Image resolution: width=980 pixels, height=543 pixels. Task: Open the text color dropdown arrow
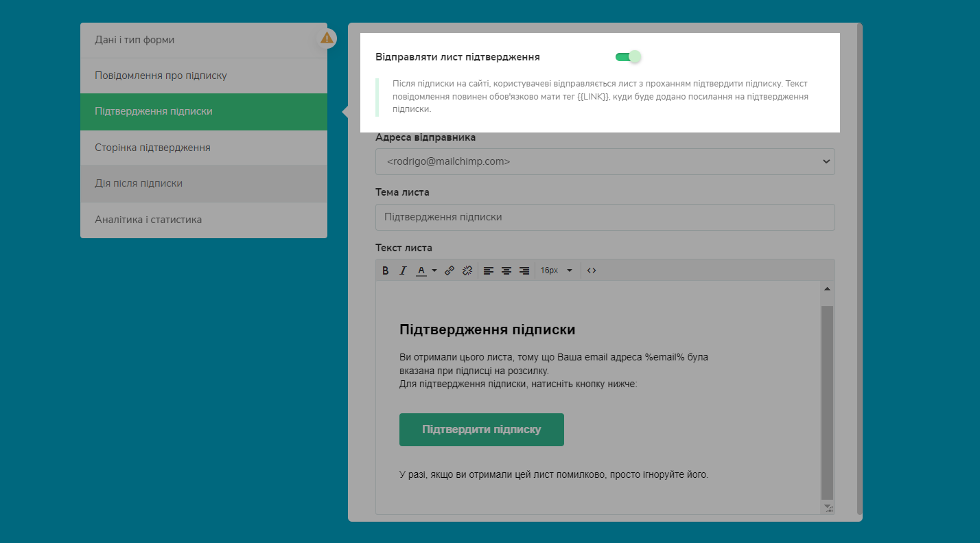point(434,270)
